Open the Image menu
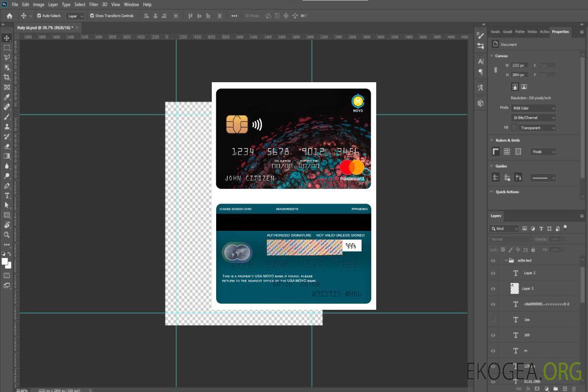 (x=39, y=4)
